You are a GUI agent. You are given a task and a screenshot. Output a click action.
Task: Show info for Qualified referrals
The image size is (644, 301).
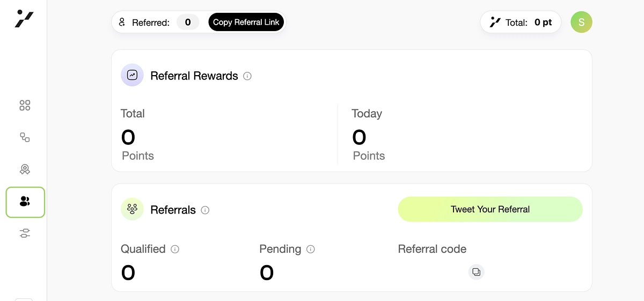pos(175,249)
